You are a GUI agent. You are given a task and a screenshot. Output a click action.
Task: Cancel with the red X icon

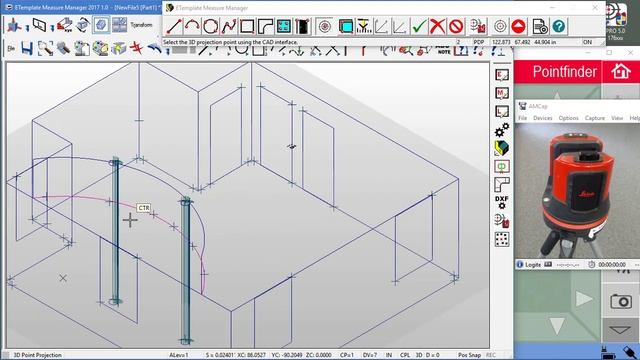tap(437, 27)
